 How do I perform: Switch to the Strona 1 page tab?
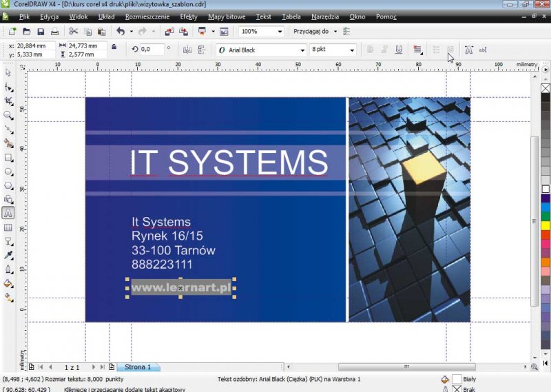(138, 367)
